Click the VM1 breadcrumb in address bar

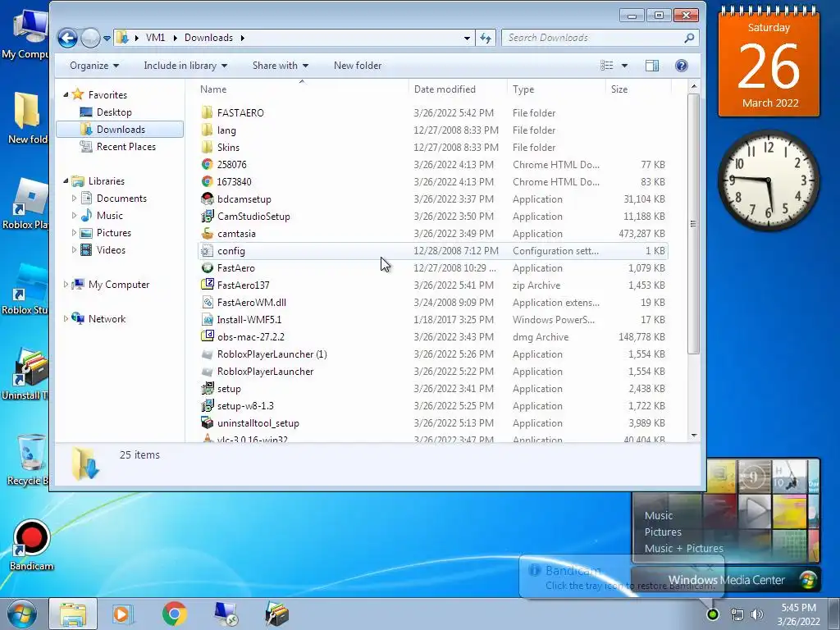point(155,38)
